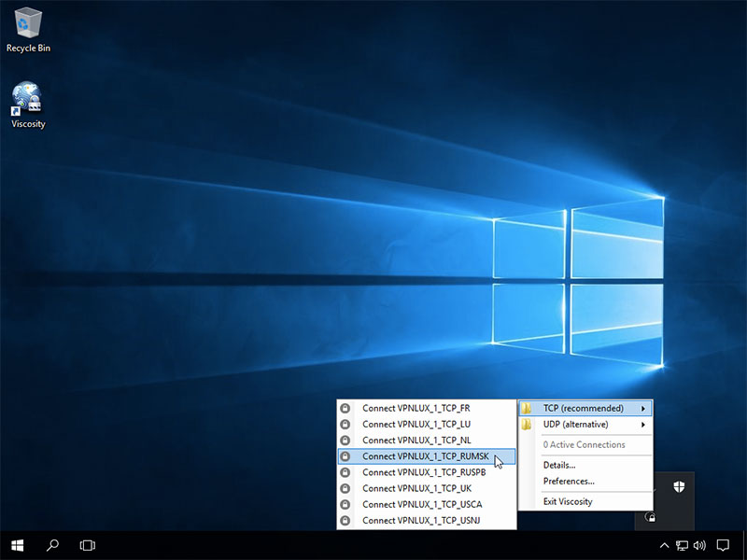Open the TCP (recommended) menu entry
The image size is (747, 560).
coord(585,408)
